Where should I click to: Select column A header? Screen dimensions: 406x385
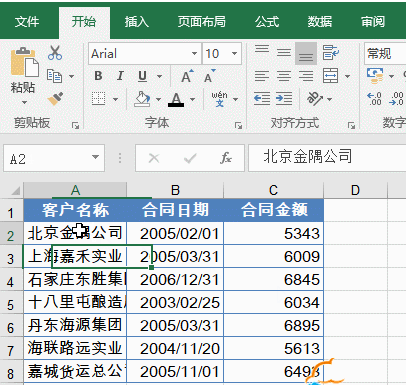coord(75,190)
